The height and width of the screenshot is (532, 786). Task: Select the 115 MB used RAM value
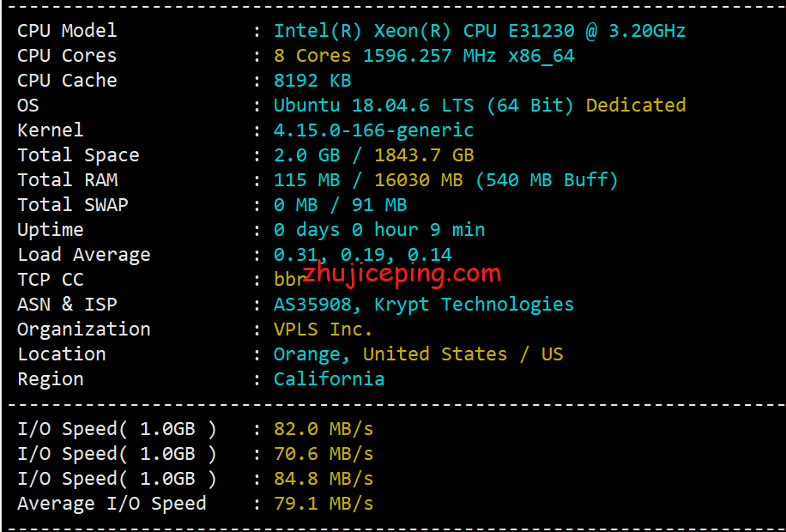(x=307, y=180)
